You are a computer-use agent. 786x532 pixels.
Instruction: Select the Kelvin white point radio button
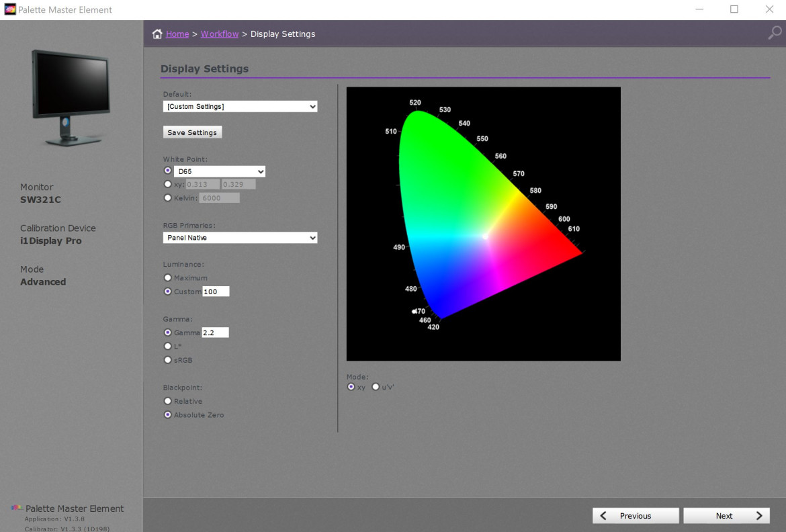168,197
